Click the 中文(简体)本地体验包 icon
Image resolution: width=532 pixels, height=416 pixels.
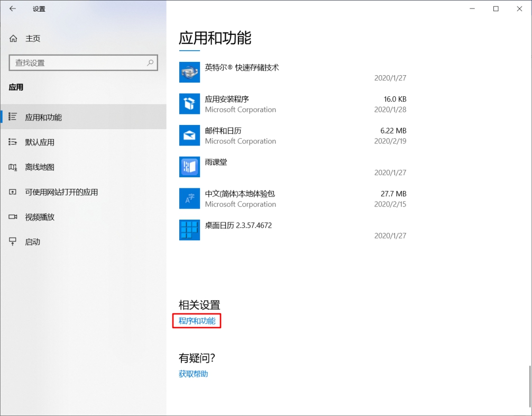click(x=189, y=198)
